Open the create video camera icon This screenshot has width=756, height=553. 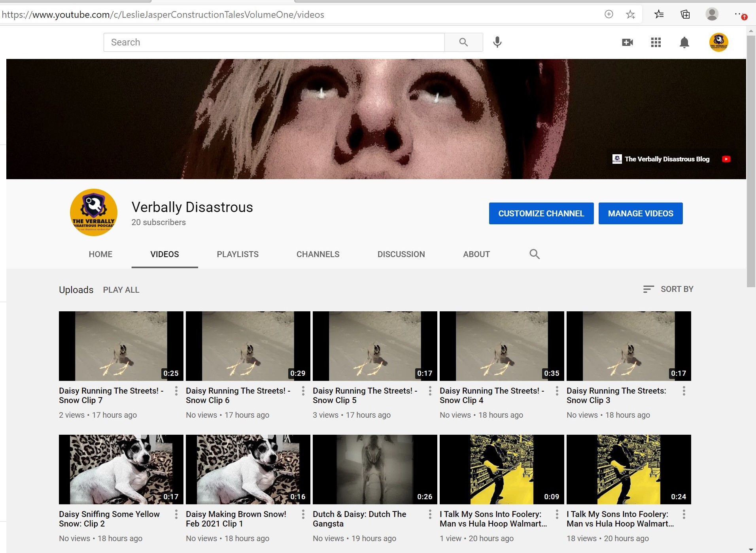[627, 42]
